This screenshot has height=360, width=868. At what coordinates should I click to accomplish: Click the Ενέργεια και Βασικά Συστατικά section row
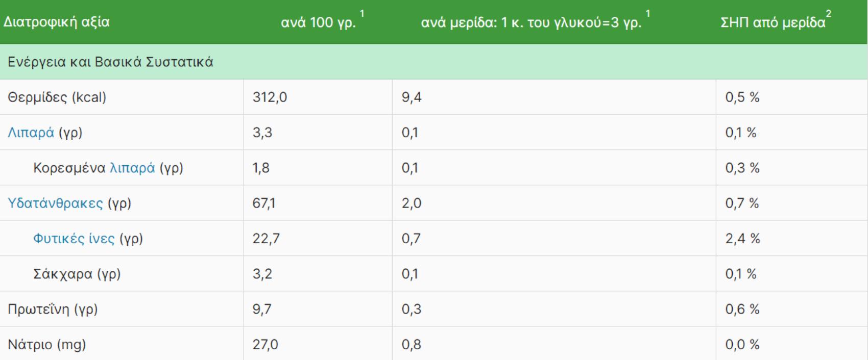point(110,62)
